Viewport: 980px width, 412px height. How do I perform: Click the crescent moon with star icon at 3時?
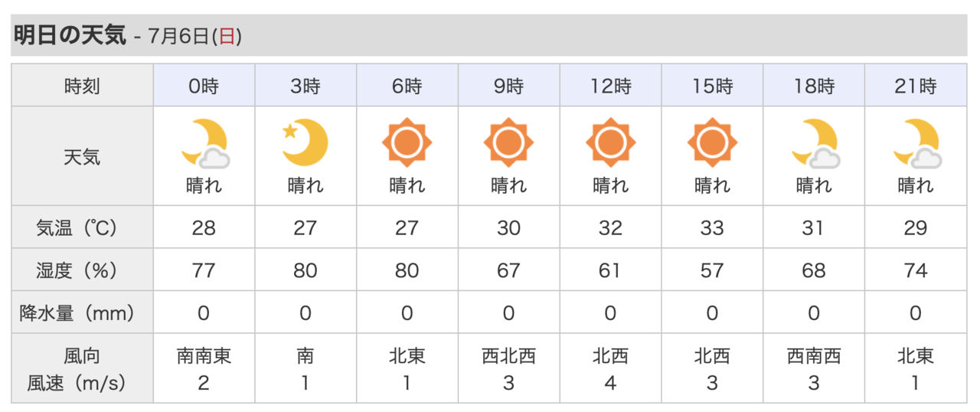click(305, 143)
